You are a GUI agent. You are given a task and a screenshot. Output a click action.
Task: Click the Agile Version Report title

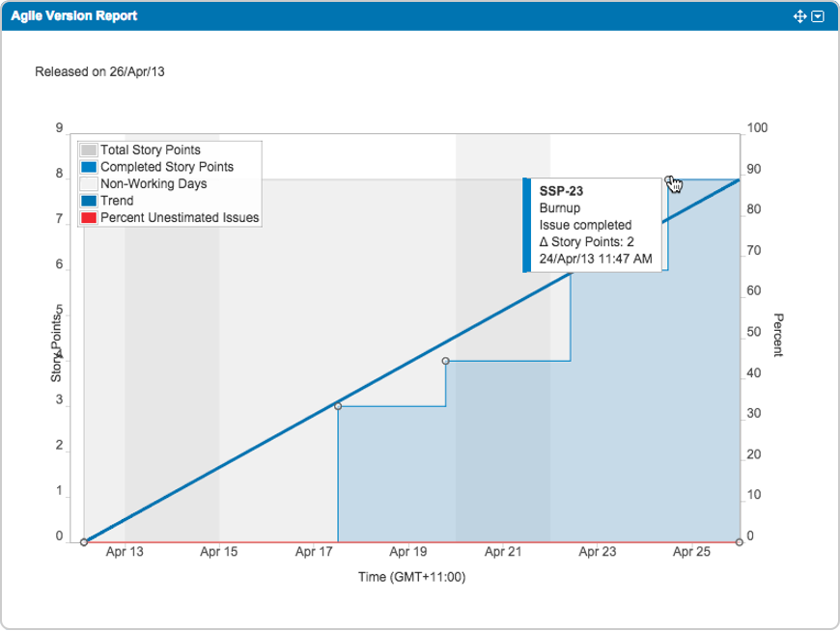click(x=74, y=16)
